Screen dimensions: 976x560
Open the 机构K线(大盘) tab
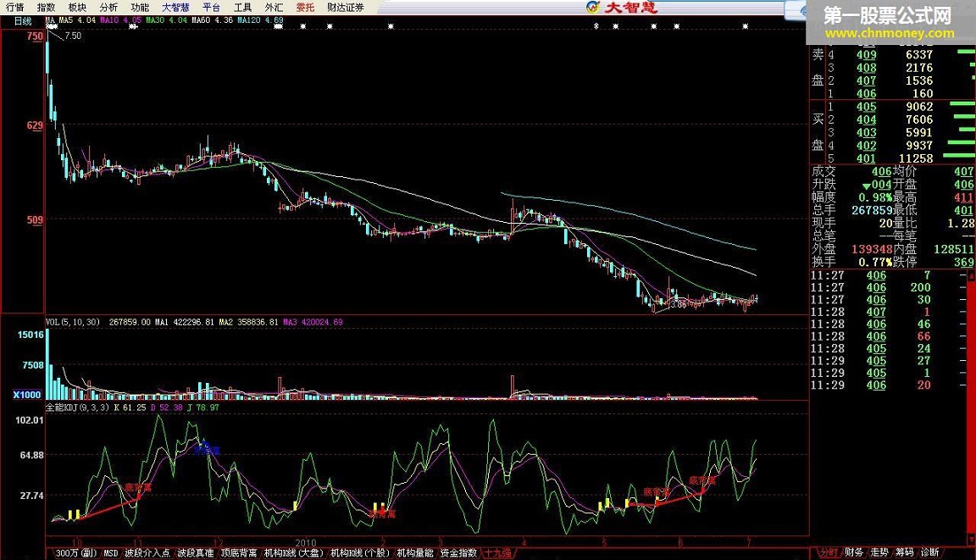pyautogui.click(x=294, y=552)
